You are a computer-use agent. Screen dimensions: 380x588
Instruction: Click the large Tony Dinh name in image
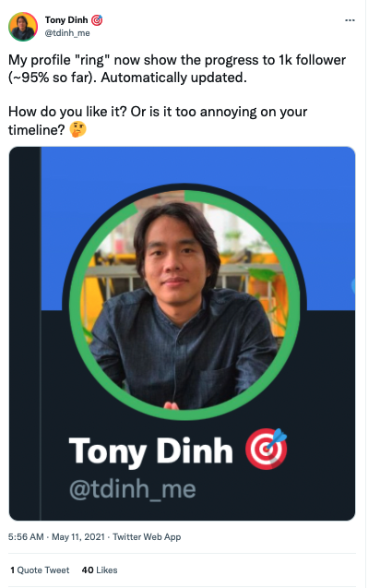[151, 451]
